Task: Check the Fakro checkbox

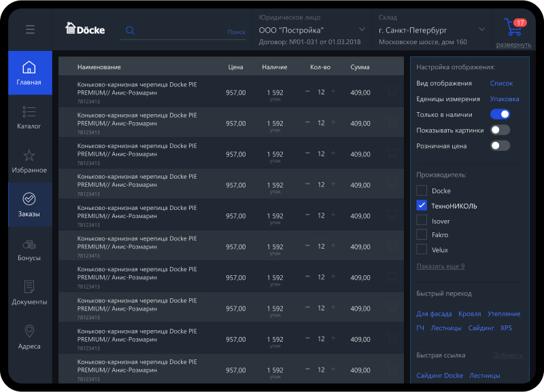Action: pyautogui.click(x=422, y=234)
